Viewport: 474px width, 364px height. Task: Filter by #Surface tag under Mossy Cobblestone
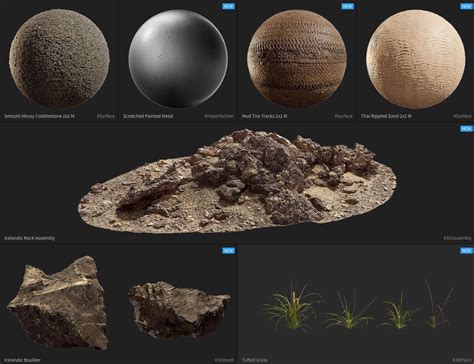pos(106,116)
